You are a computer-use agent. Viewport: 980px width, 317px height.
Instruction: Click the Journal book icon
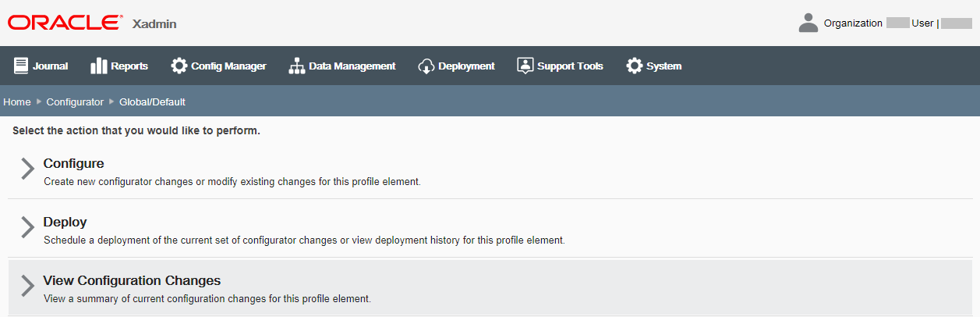click(21, 66)
